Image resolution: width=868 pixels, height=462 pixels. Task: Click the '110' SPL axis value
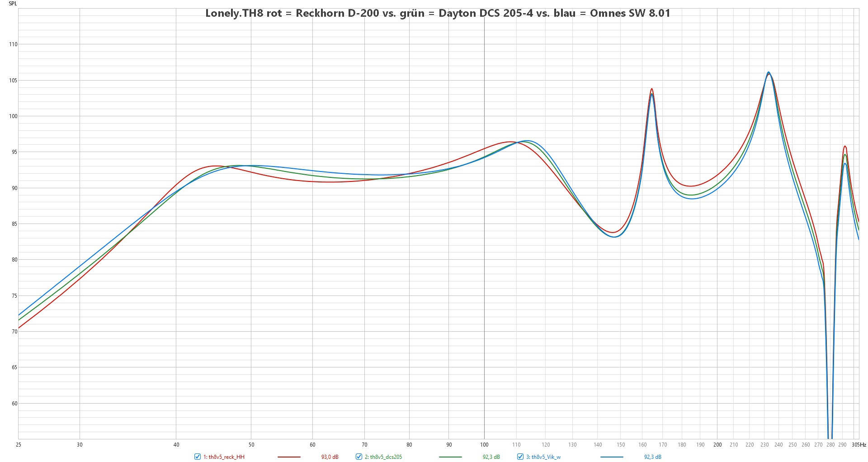coord(13,44)
